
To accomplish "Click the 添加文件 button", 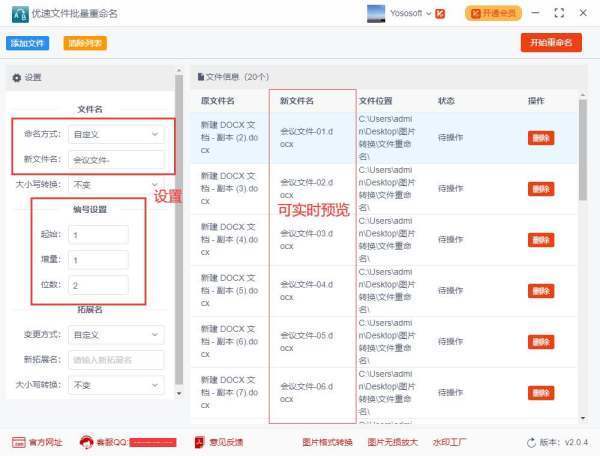I will pyautogui.click(x=28, y=43).
